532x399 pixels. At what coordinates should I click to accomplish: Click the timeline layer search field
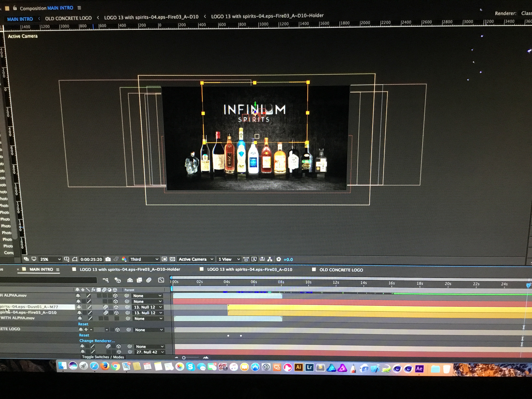click(x=48, y=280)
